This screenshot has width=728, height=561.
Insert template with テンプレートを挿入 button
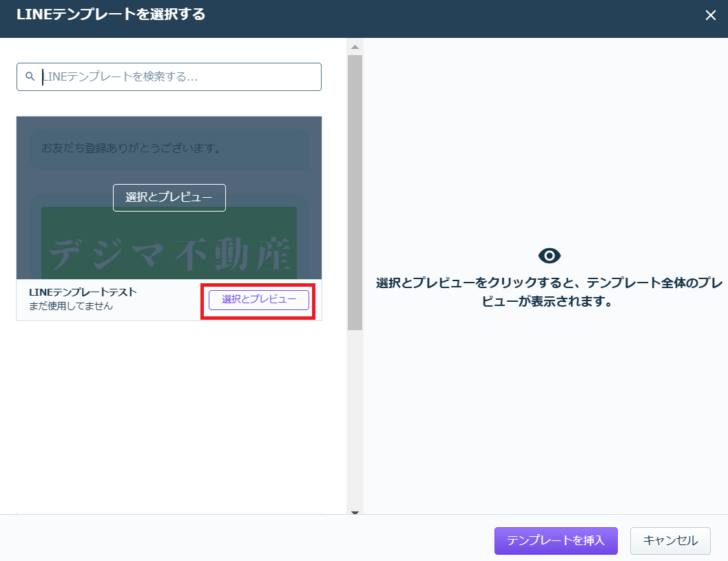tap(556, 540)
